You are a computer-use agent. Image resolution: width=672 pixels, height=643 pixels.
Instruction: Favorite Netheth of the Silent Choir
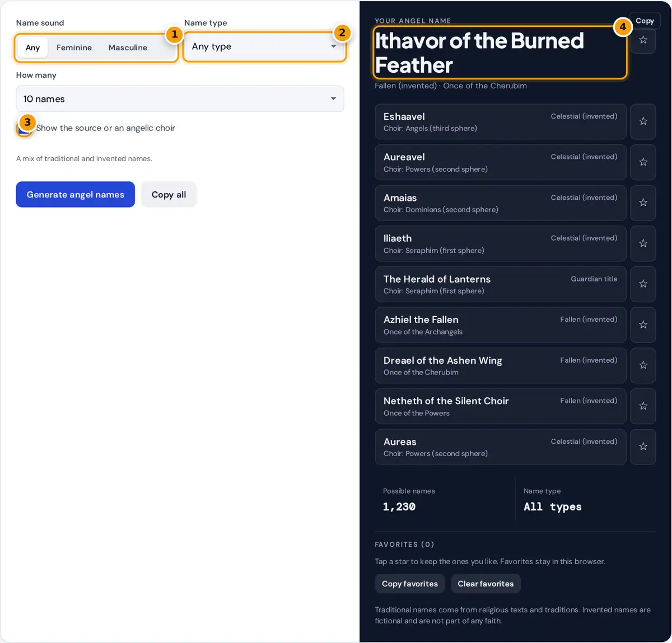coord(643,406)
